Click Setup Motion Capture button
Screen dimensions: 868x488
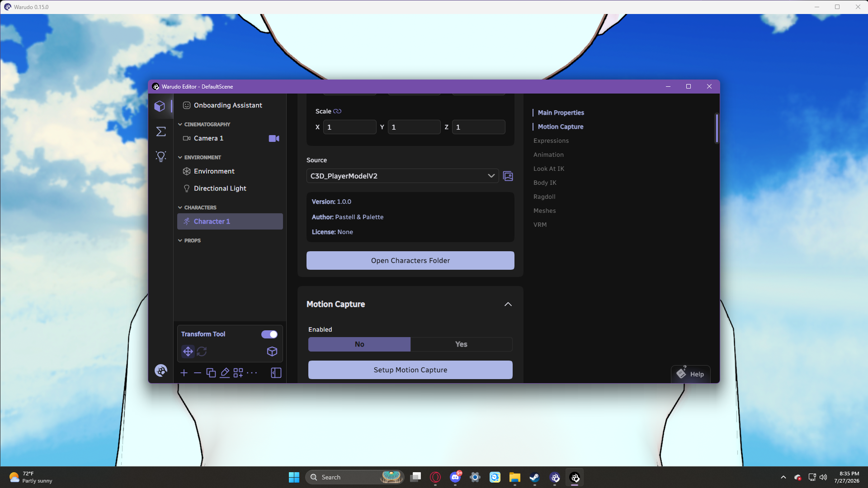410,370
